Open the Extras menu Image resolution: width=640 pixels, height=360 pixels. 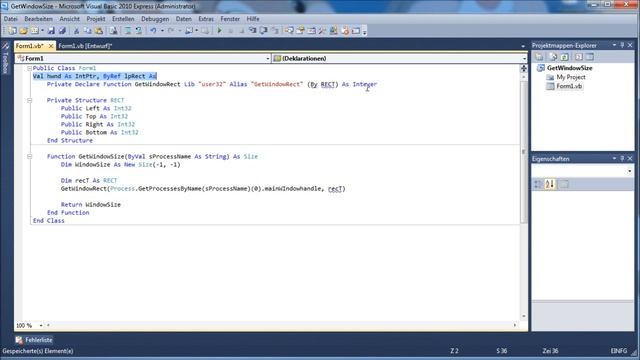[x=206, y=19]
